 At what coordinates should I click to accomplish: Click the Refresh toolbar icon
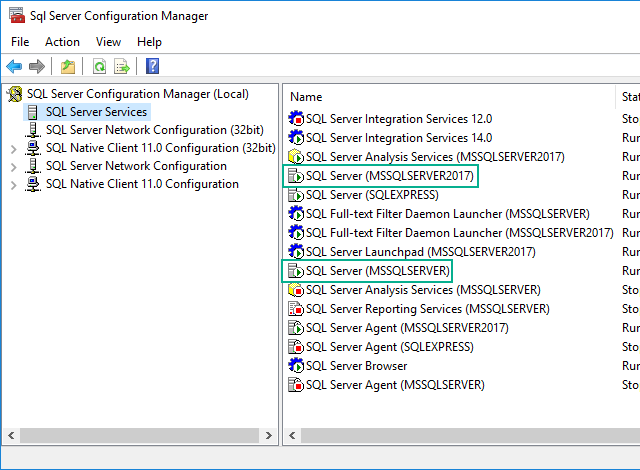tap(99, 66)
